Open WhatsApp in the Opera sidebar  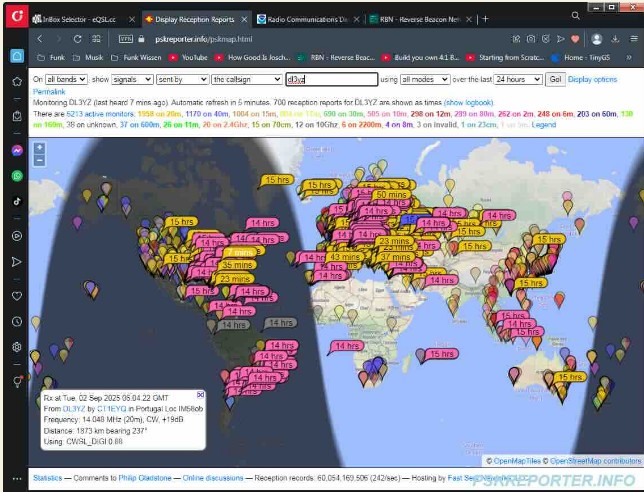coord(17,175)
